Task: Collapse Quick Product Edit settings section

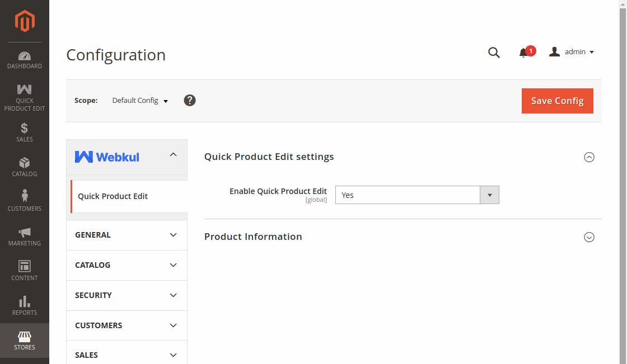Action: [x=589, y=157]
